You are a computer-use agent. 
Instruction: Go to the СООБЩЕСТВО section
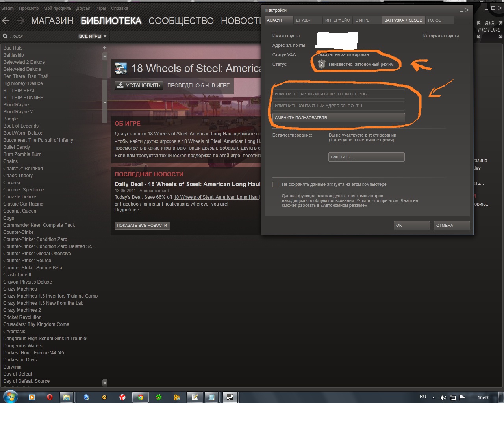(181, 21)
